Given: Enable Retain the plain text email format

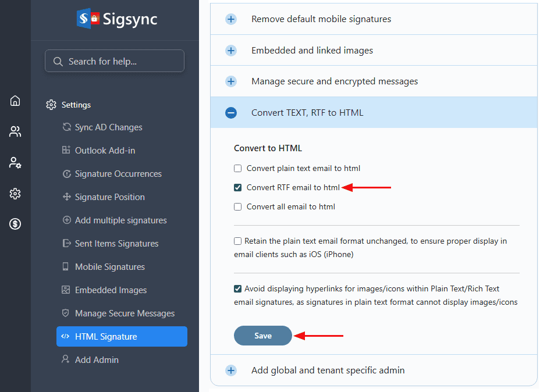Looking at the screenshot, I should pyautogui.click(x=237, y=241).
